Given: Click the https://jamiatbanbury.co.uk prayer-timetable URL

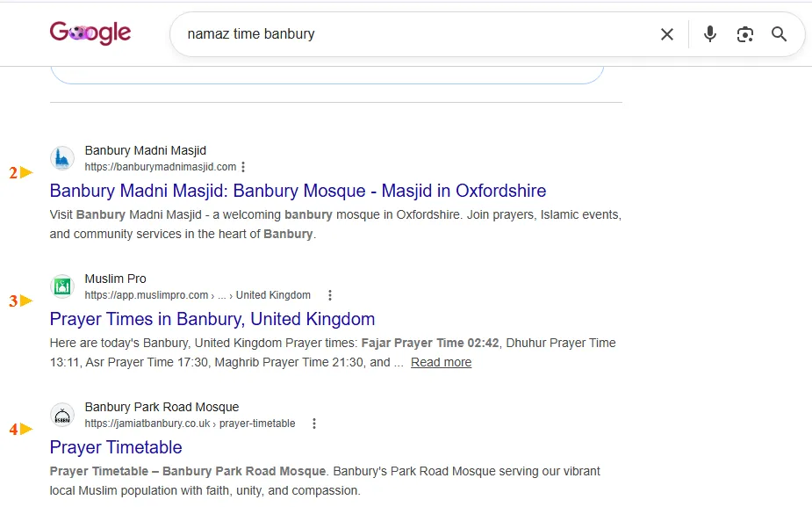Looking at the screenshot, I should point(190,424).
